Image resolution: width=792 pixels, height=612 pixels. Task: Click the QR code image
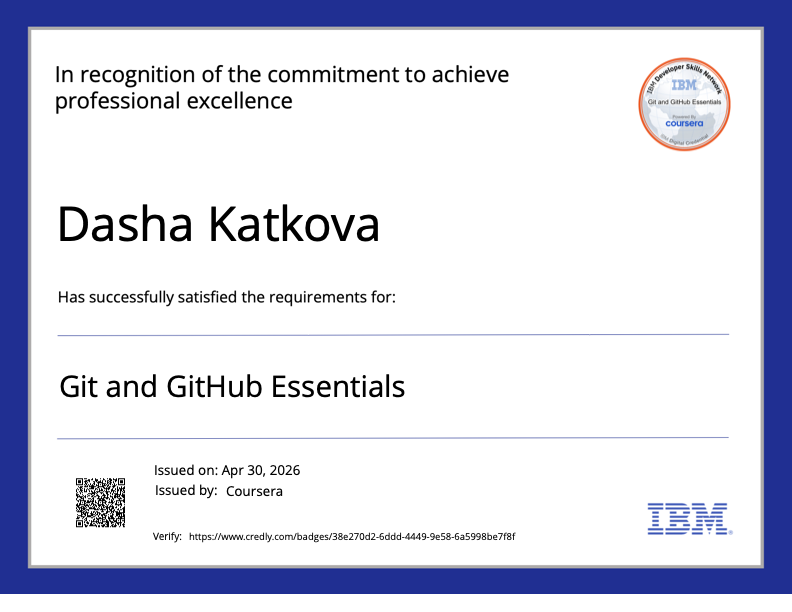point(101,502)
